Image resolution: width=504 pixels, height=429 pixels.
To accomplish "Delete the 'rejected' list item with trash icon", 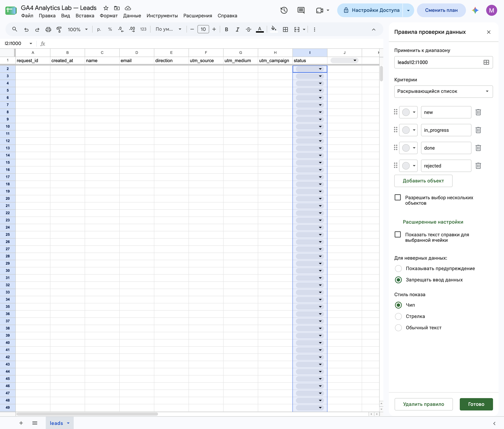I will click(x=478, y=166).
